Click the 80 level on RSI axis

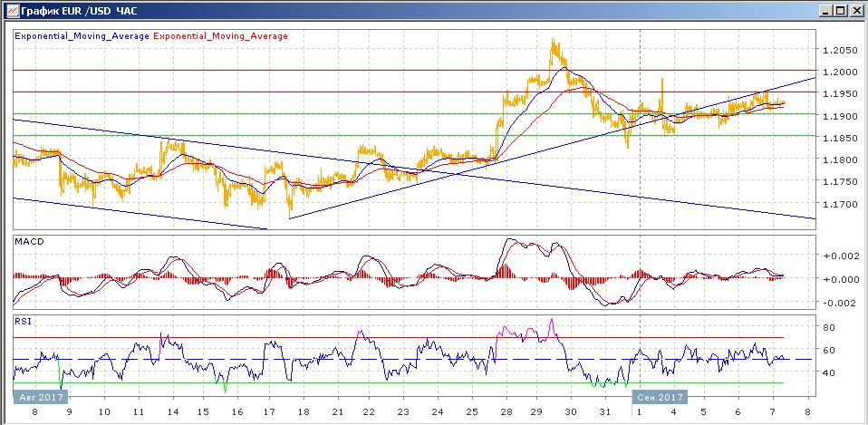click(830, 327)
